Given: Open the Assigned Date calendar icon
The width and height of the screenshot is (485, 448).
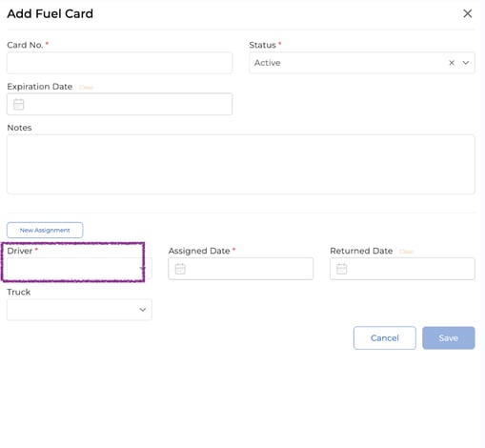Looking at the screenshot, I should coord(180,269).
